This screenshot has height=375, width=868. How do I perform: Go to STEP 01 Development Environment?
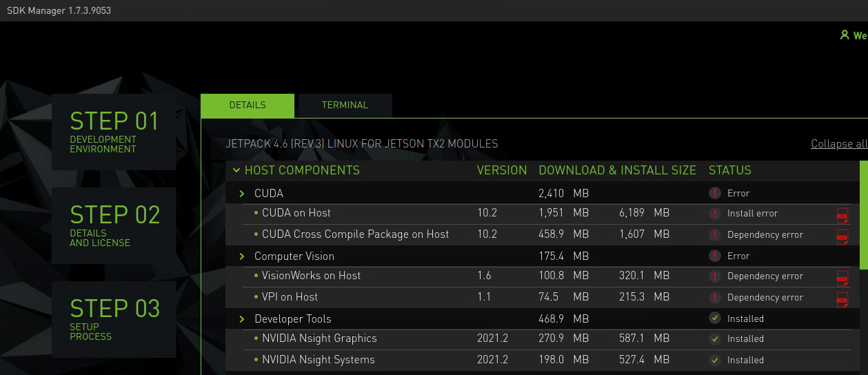point(114,132)
